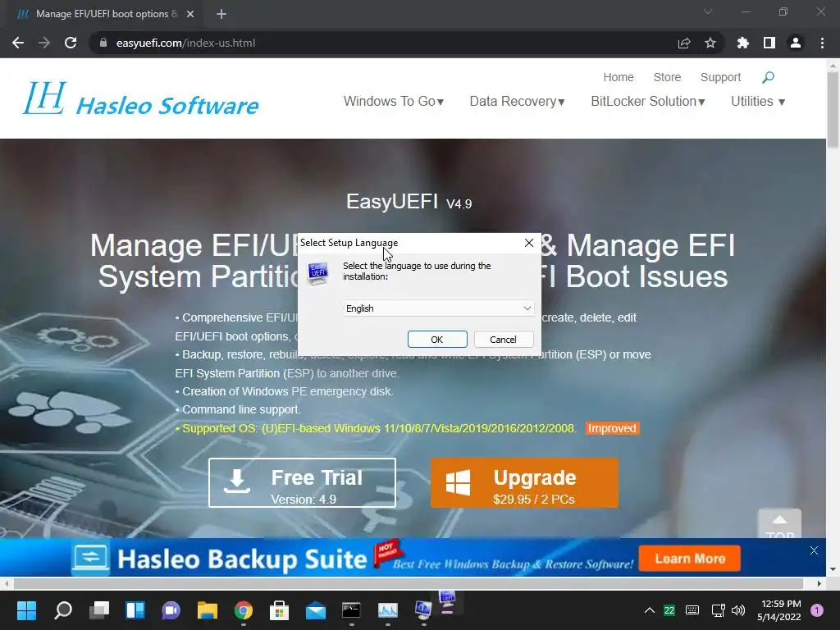Viewport: 840px width, 630px height.
Task: Open the performance monitor taskbar icon
Action: [387, 610]
